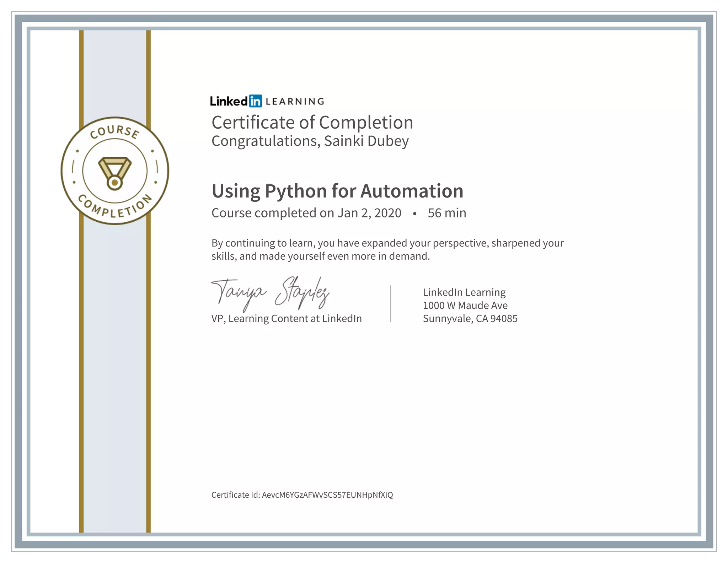Screen dimensions: 728x562
Task: Click the Certificate of Completion heading
Action: point(312,123)
